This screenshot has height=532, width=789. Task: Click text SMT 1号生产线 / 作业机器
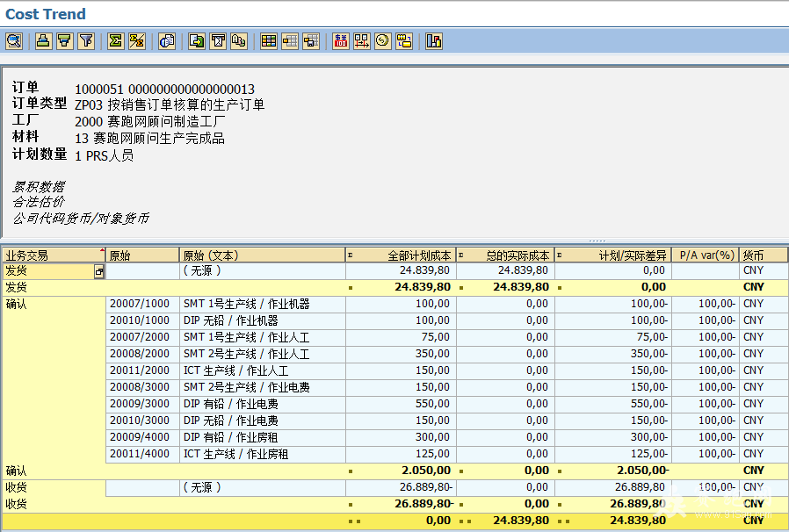pos(247,304)
